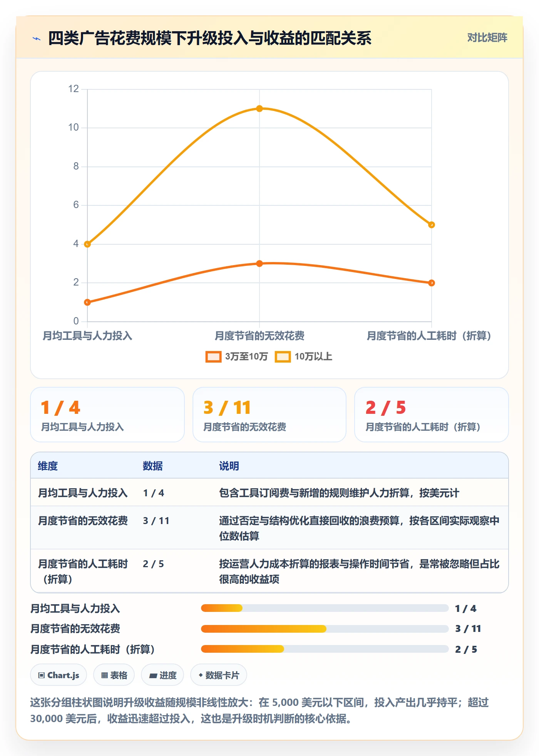Image resolution: width=539 pixels, height=756 pixels.
Task: Click the 3万至10万 legend color box
Action: pos(213,357)
